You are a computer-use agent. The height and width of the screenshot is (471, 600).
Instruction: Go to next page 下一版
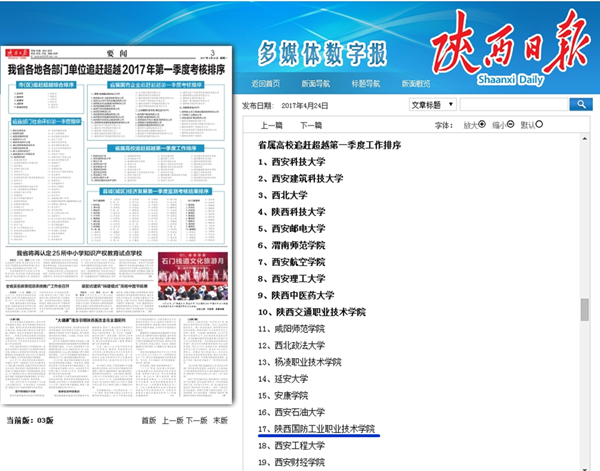197,420
